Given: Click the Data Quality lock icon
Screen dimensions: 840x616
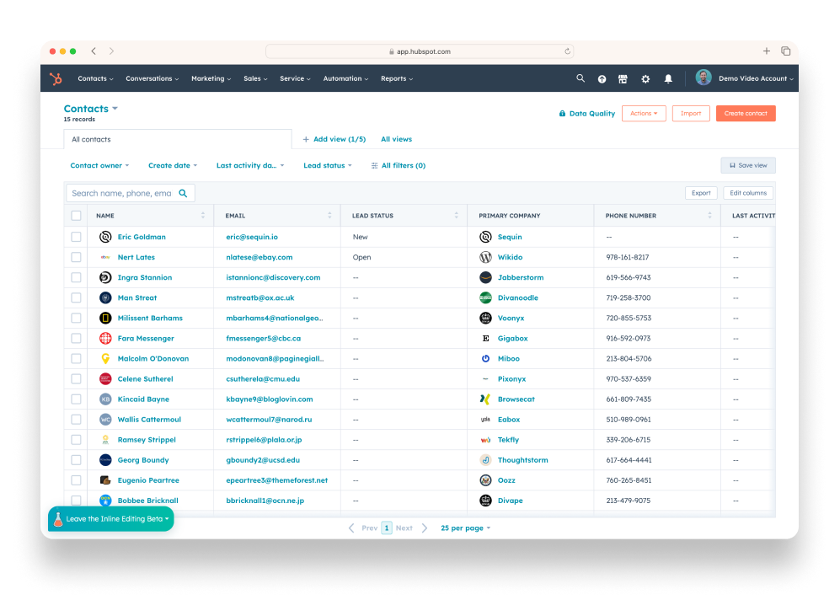Looking at the screenshot, I should pos(561,113).
